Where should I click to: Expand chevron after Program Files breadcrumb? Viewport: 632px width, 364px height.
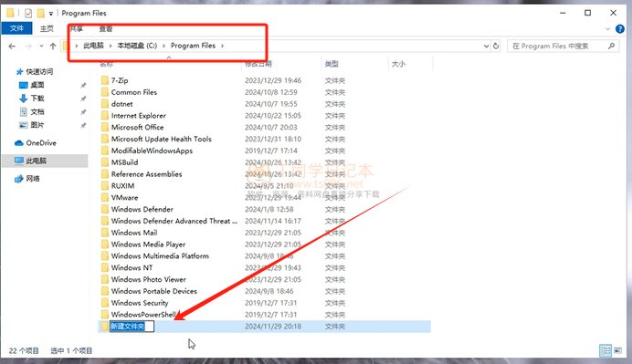222,46
